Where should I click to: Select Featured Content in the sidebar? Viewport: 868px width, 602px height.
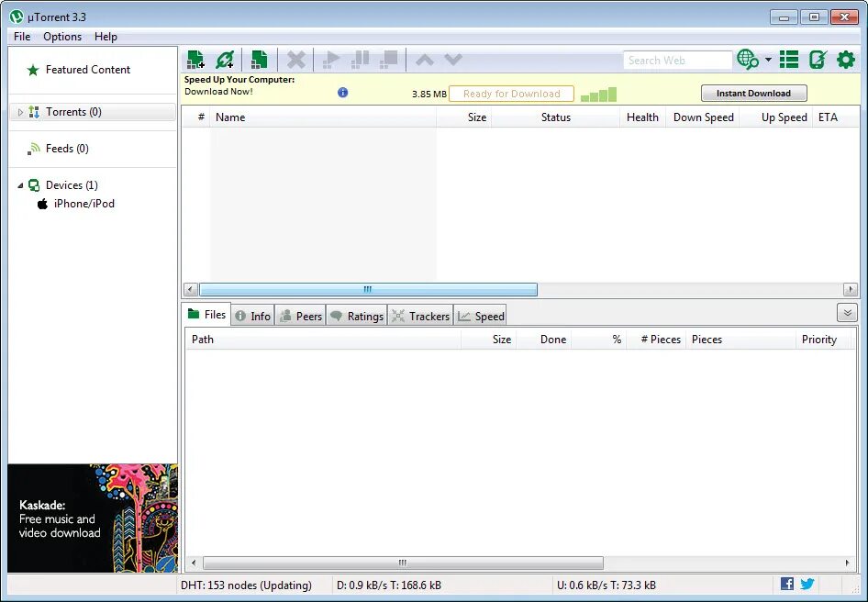[x=88, y=70]
